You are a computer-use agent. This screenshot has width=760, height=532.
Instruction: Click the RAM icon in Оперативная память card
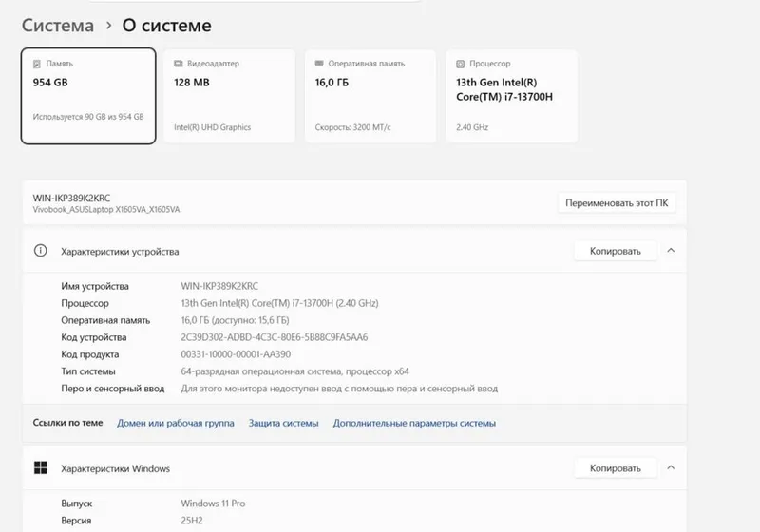point(319,63)
